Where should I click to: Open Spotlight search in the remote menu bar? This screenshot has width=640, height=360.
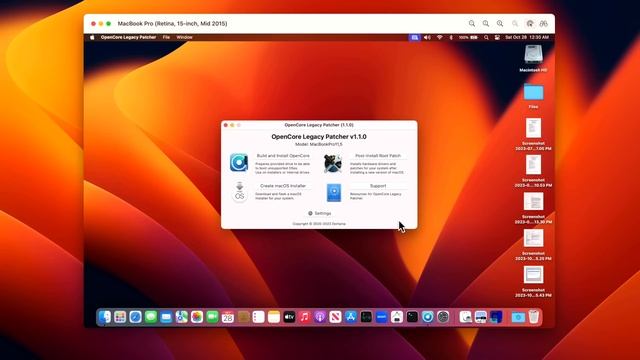486,37
